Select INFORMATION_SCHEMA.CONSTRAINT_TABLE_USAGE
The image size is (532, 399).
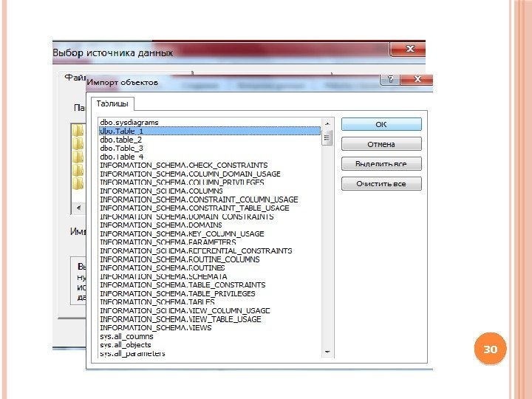[210, 208]
